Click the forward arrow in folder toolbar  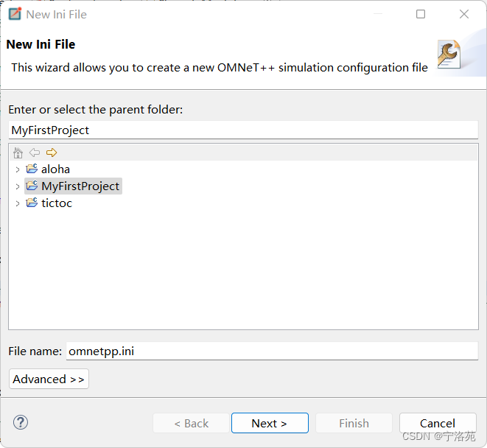pyautogui.click(x=52, y=153)
